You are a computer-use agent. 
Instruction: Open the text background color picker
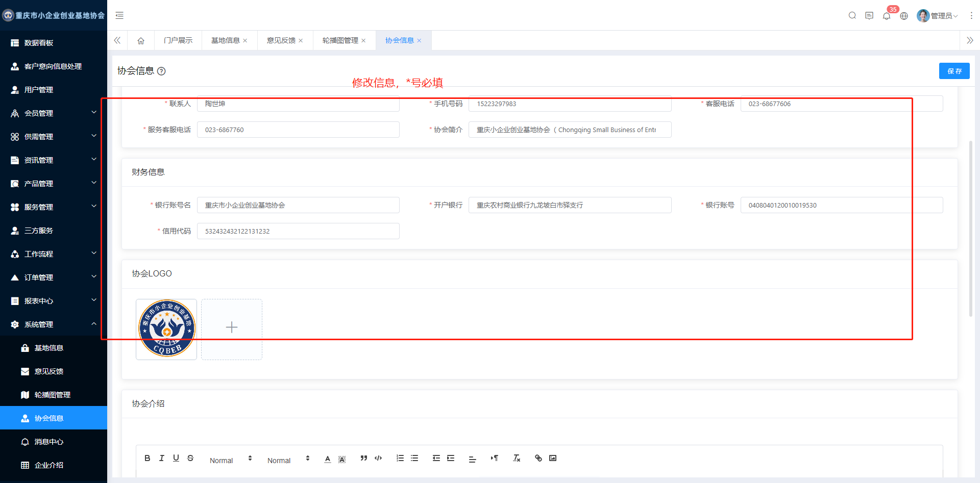342,459
